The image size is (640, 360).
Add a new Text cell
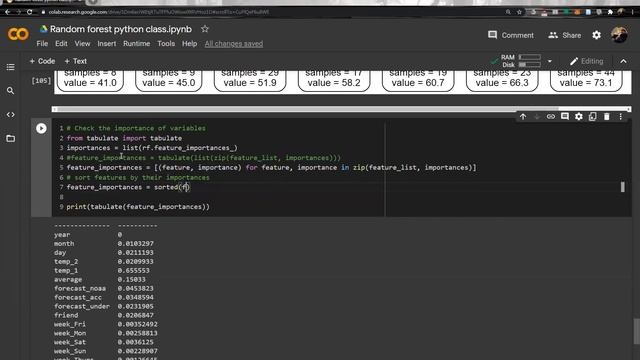click(76, 61)
